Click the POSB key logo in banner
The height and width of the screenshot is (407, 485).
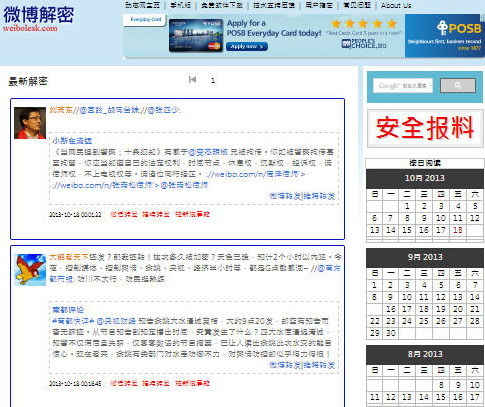460,28
